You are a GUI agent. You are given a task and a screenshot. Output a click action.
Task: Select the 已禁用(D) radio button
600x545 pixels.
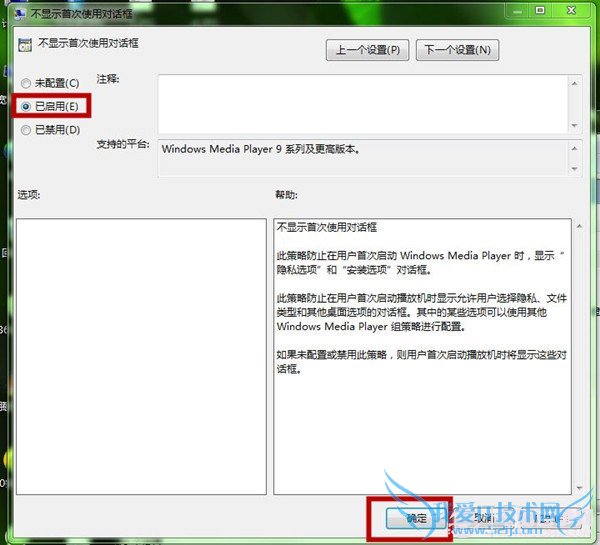26,130
